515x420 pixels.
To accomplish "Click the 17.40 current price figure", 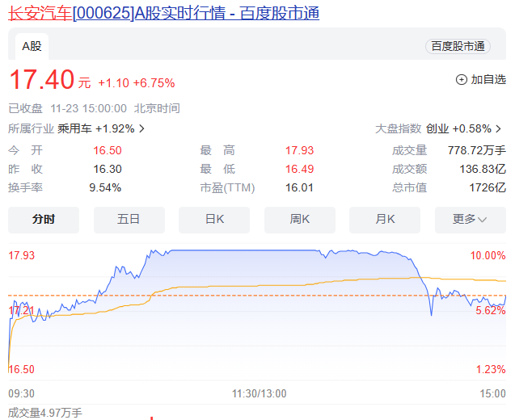I will tap(40, 81).
